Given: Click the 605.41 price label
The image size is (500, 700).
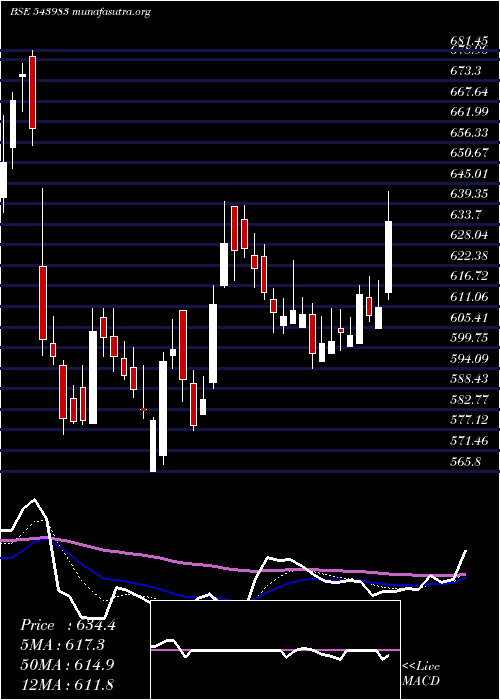Looking at the screenshot, I should [x=469, y=317].
